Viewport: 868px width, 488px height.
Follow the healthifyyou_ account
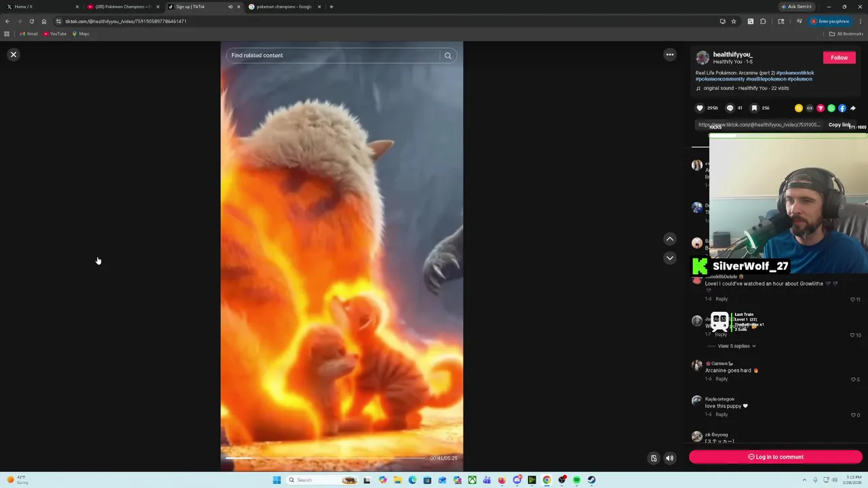[x=839, y=58]
